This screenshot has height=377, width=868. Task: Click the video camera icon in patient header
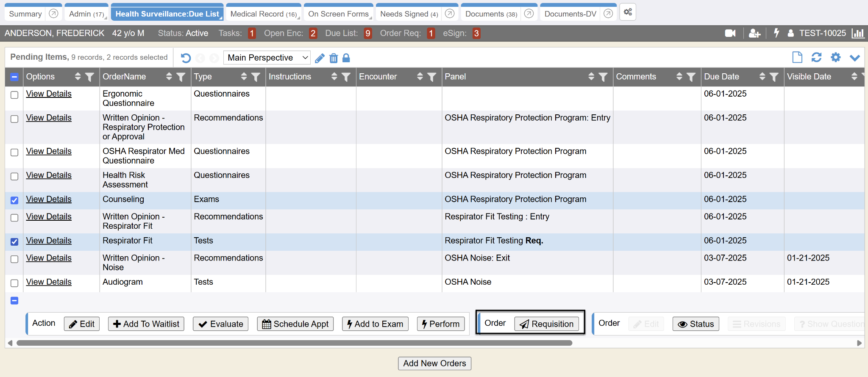pyautogui.click(x=730, y=33)
